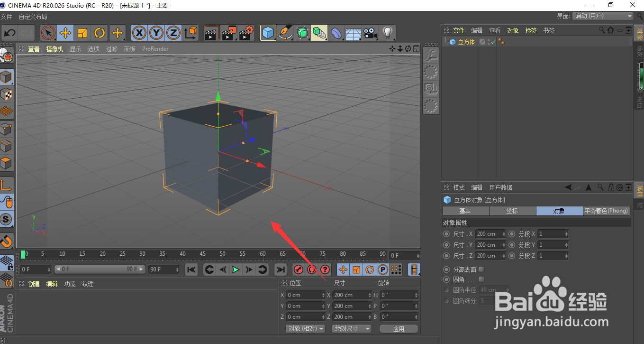Image resolution: width=644 pixels, height=344 pixels.
Task: Toggle Z axis lock
Action: [174, 33]
